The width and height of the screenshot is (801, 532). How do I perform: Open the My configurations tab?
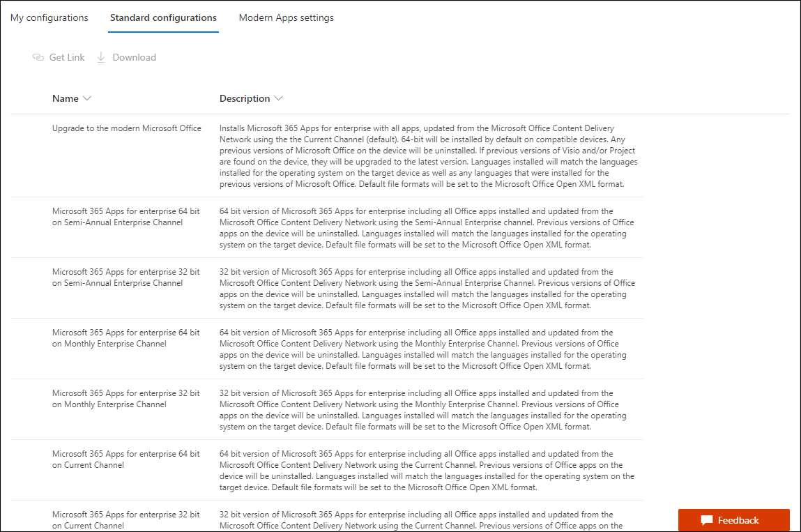(49, 18)
